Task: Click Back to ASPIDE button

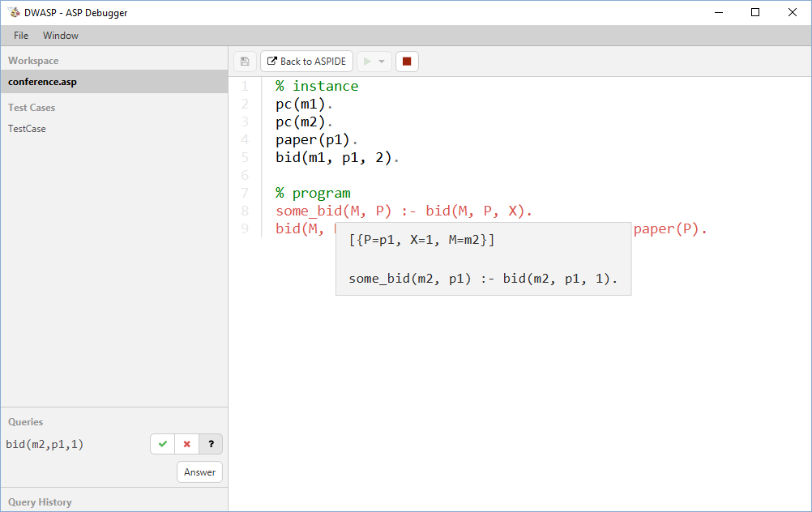Action: pyautogui.click(x=306, y=62)
